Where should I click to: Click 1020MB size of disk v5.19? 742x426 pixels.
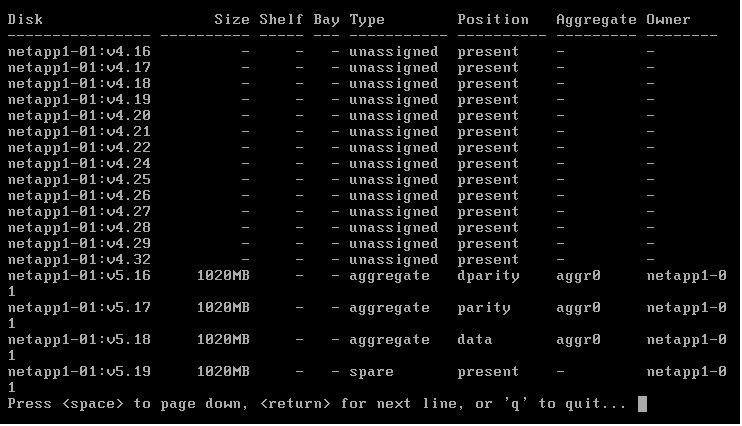pyautogui.click(x=223, y=372)
